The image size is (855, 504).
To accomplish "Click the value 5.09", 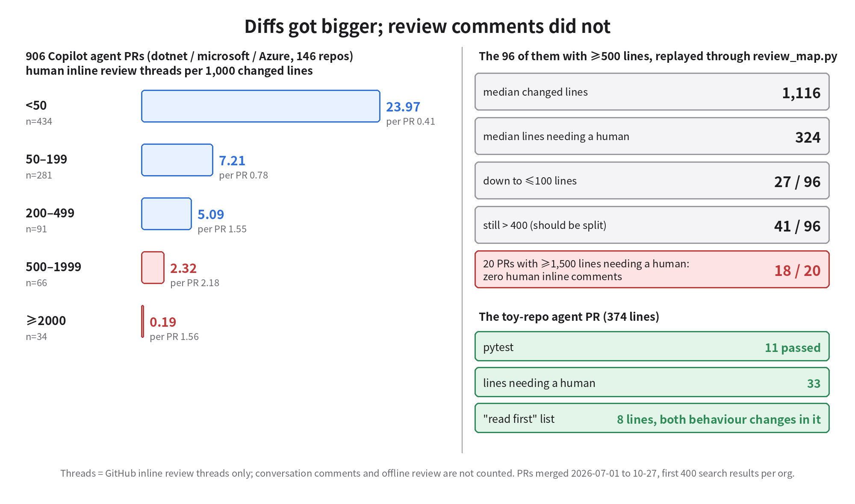I will tap(211, 214).
